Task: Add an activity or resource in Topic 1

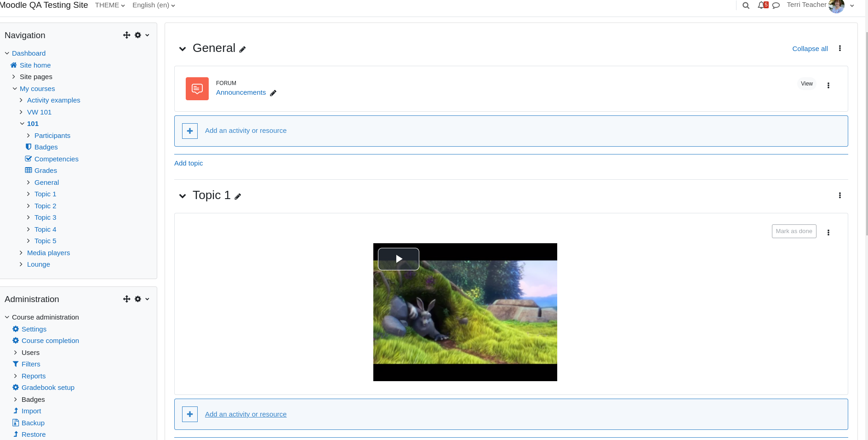Action: coord(246,414)
